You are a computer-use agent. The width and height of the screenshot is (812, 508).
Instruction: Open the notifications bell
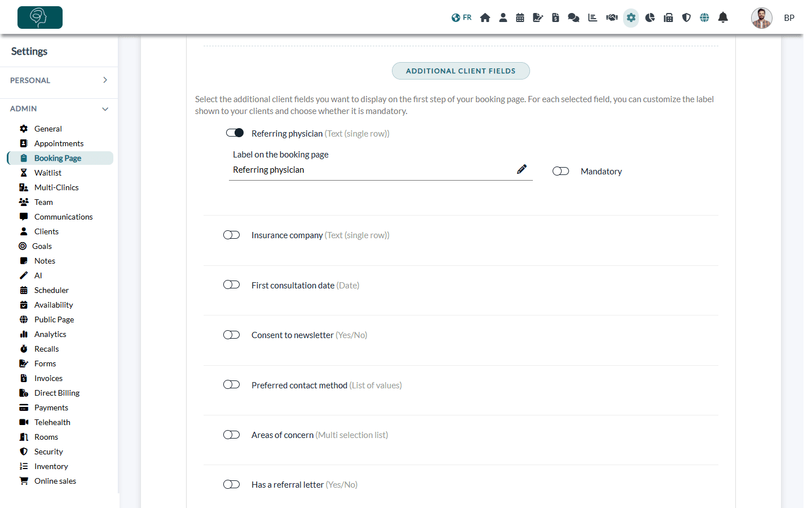pyautogui.click(x=723, y=17)
